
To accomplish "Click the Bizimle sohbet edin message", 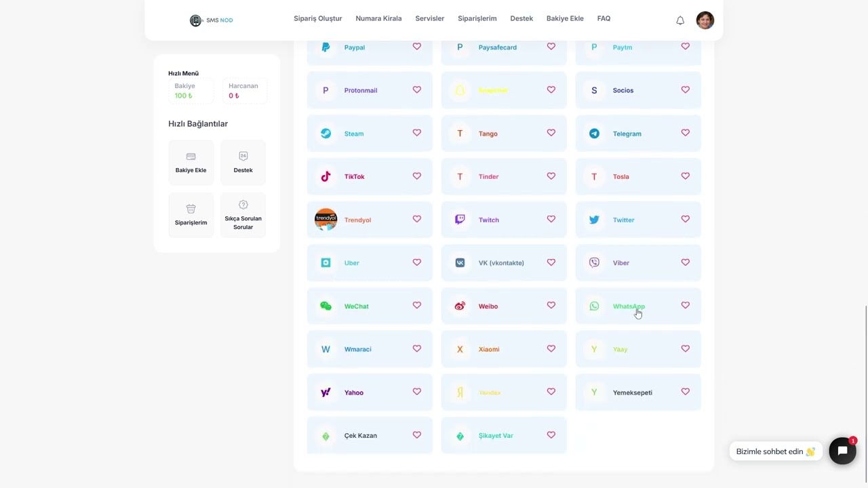I will tap(776, 451).
